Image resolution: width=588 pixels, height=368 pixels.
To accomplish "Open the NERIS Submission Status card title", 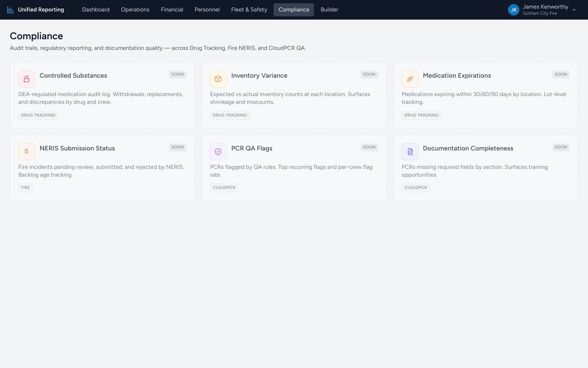I will click(x=77, y=148).
